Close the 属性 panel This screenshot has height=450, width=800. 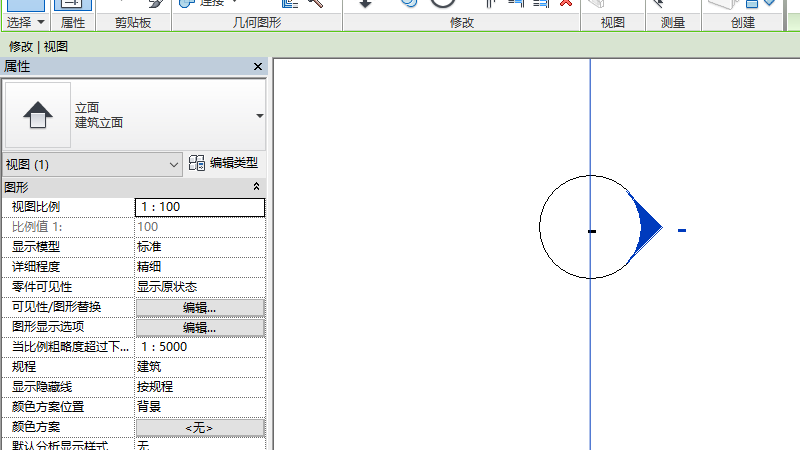[257, 67]
